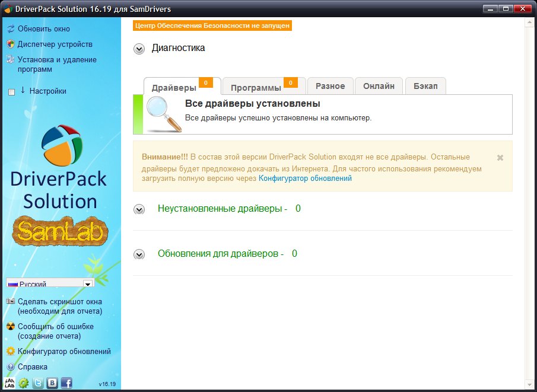Dismiss the Внимание warning with its X
Viewport: 537px width, 392px height.
(500, 158)
